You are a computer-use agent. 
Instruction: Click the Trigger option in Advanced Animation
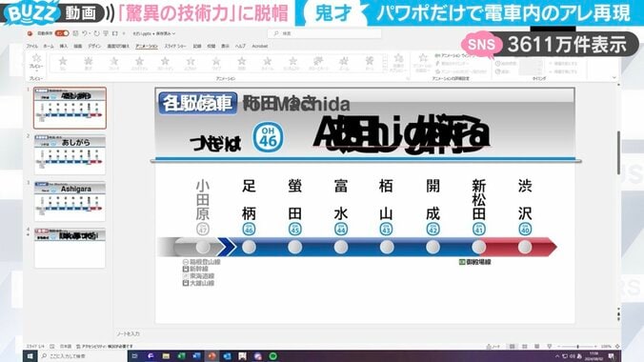[x=452, y=64]
